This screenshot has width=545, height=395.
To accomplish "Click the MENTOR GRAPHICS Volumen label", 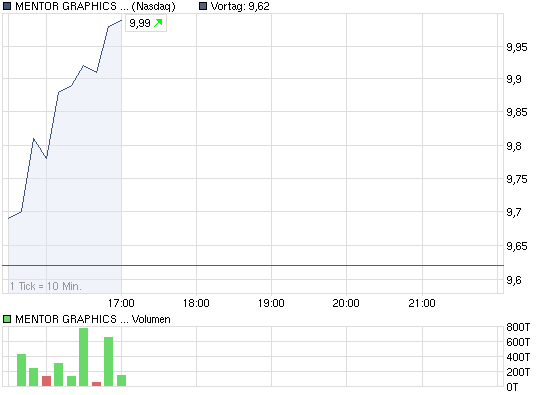I will [x=93, y=319].
